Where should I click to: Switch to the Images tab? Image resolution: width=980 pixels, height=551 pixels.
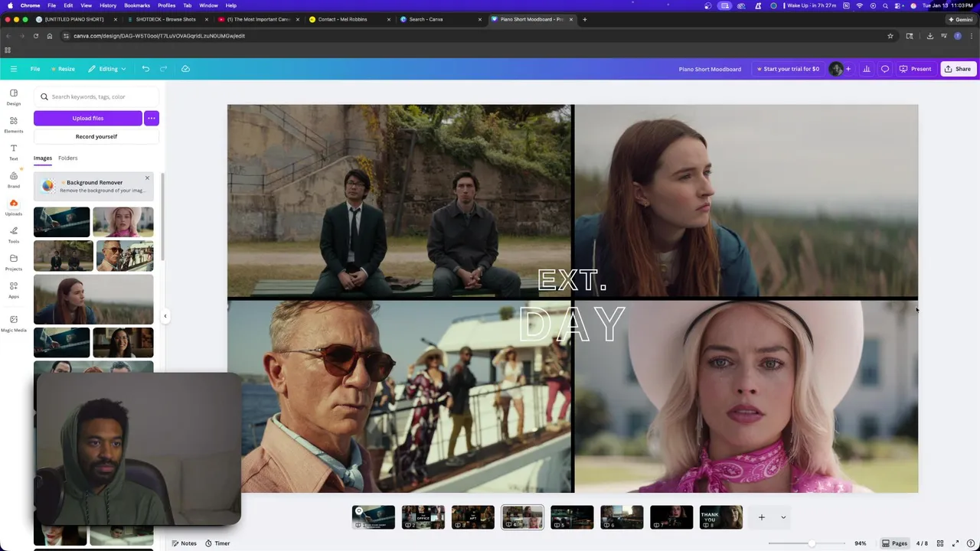tap(43, 158)
